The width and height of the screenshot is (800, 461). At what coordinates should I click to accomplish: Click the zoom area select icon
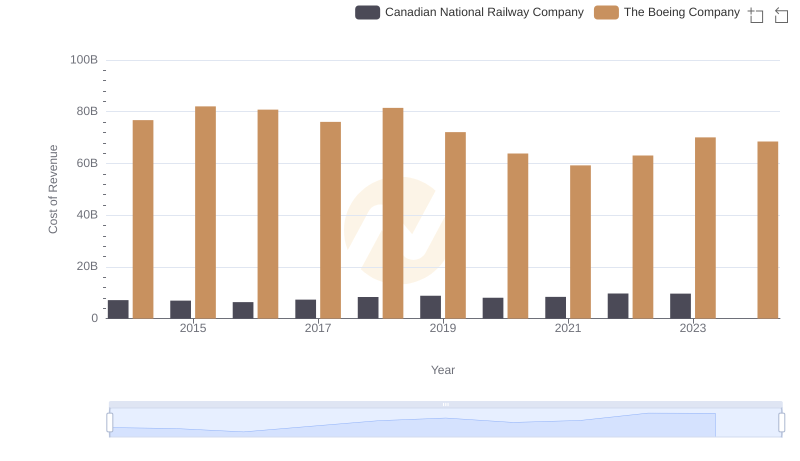coord(756,15)
